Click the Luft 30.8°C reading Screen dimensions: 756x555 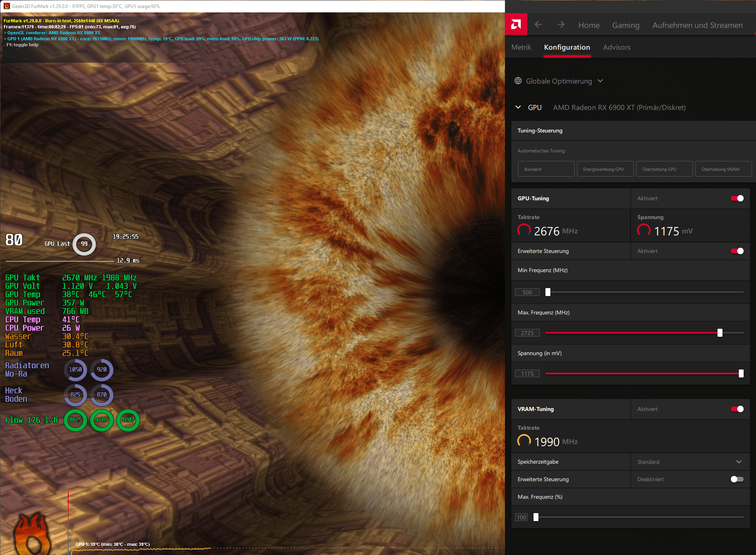(75, 345)
